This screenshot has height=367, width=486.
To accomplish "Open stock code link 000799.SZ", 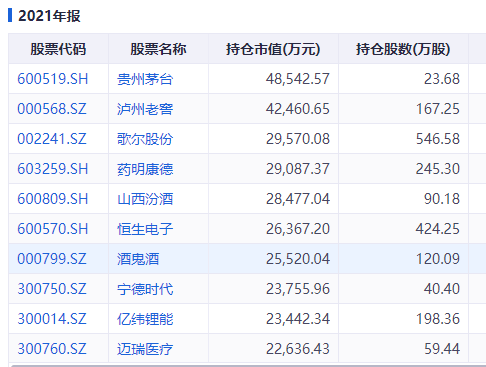I will [x=52, y=259].
